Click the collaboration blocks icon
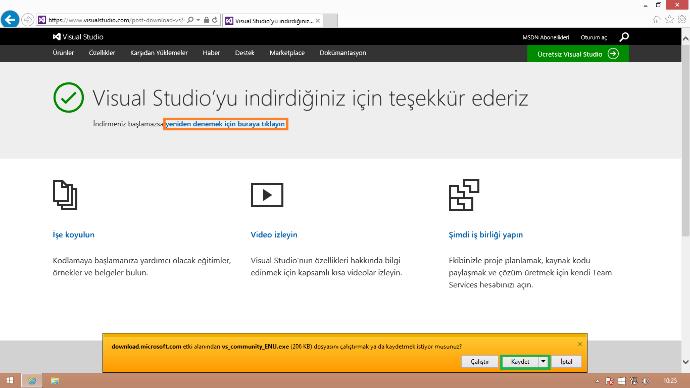The height and width of the screenshot is (388, 690). [464, 195]
